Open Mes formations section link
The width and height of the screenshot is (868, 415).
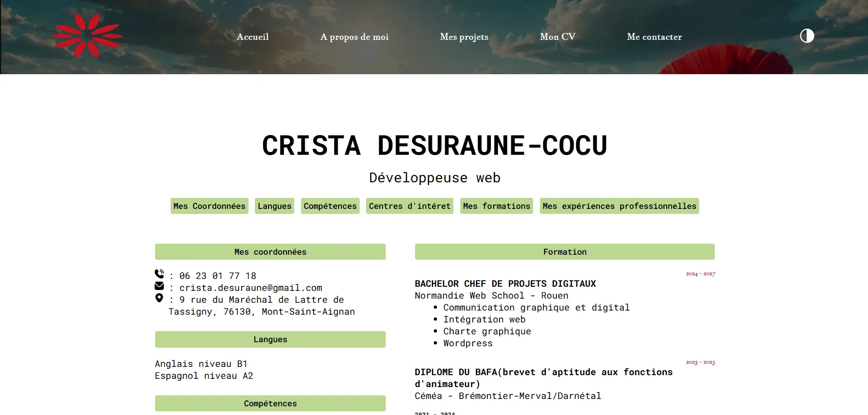496,206
